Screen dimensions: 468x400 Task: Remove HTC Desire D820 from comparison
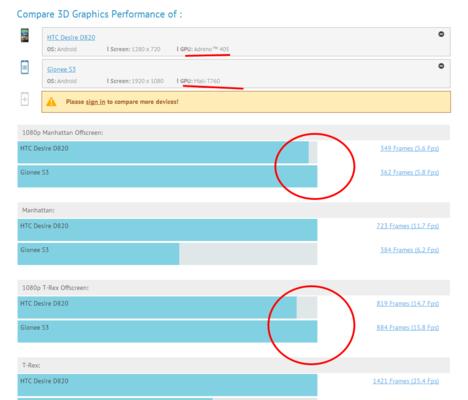441,34
